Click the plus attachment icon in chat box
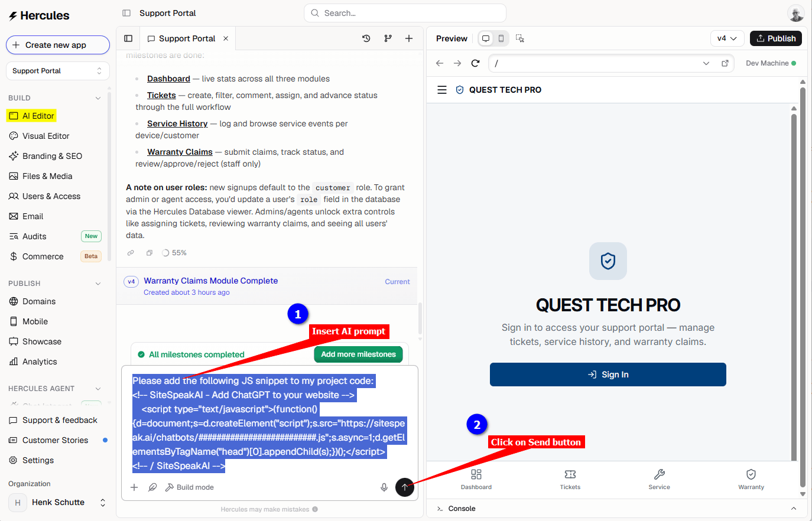The image size is (812, 521). click(x=134, y=487)
